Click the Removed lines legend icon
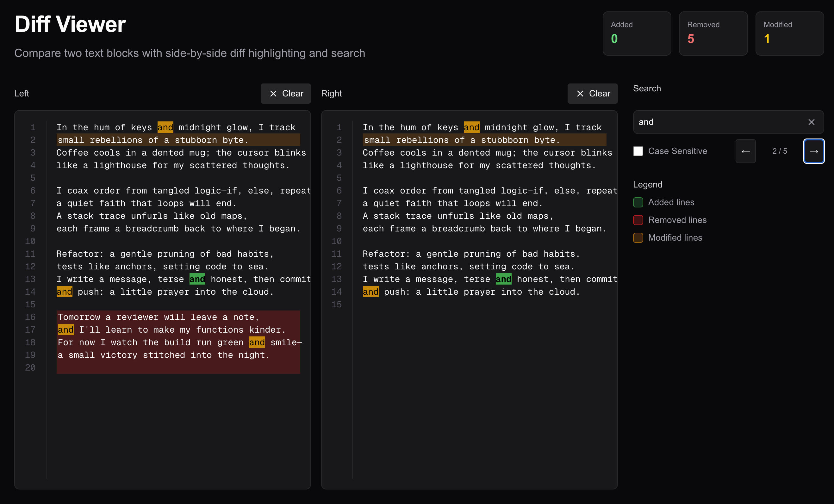Image resolution: width=834 pixels, height=504 pixels. click(638, 220)
